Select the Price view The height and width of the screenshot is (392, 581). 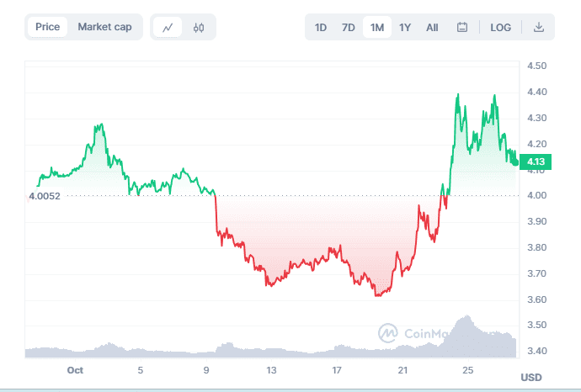[47, 27]
